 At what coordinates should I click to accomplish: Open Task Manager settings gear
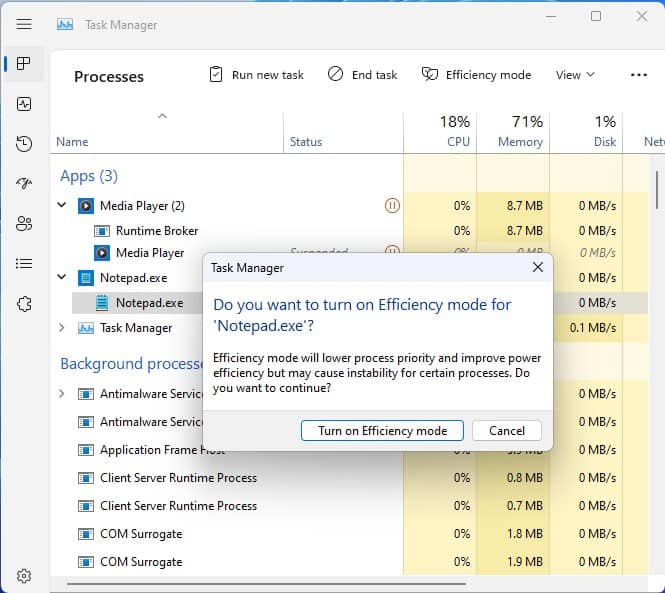coord(24,576)
